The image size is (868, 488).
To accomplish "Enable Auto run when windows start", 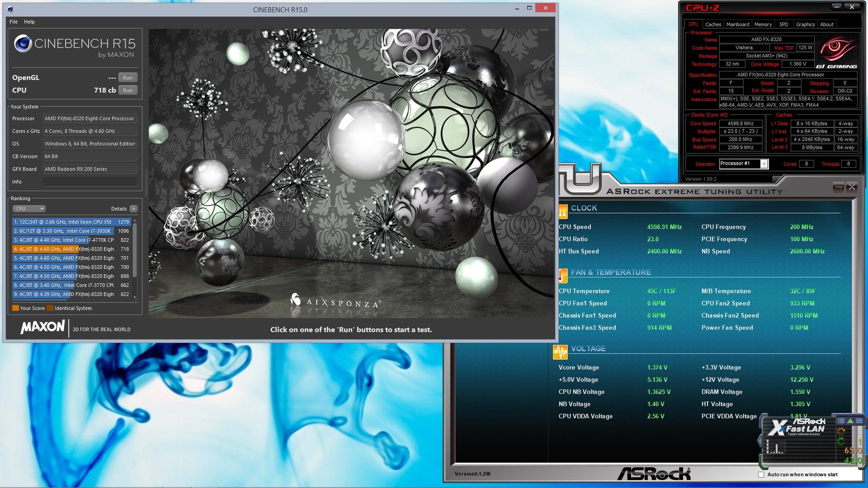I will point(761,474).
